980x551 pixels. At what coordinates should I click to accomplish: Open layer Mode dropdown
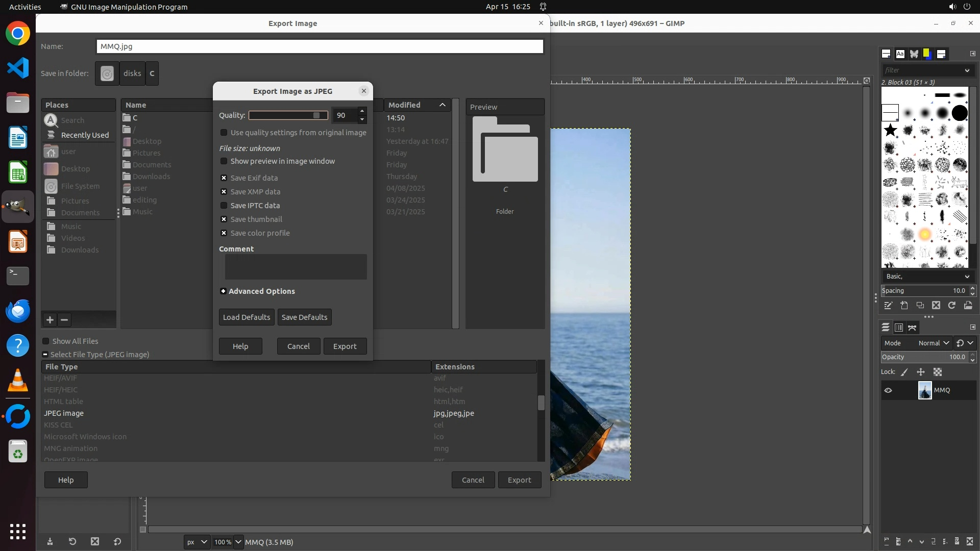(933, 343)
